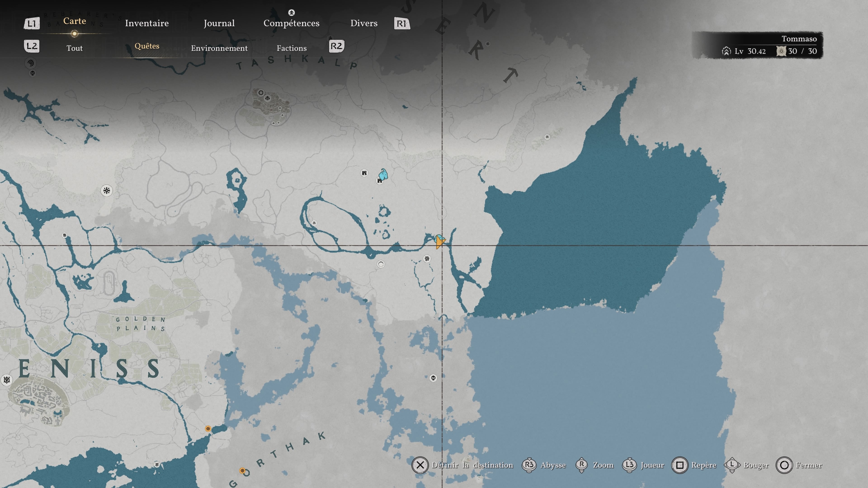Click the blue elephant head map marker
This screenshot has width=868, height=488.
click(383, 174)
